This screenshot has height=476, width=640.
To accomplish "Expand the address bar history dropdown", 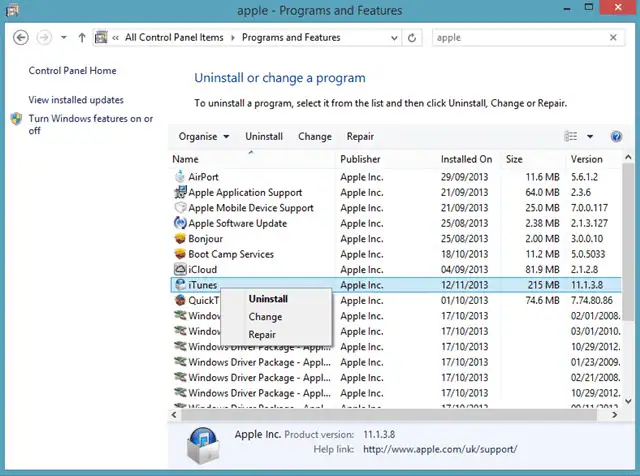I will 394,38.
